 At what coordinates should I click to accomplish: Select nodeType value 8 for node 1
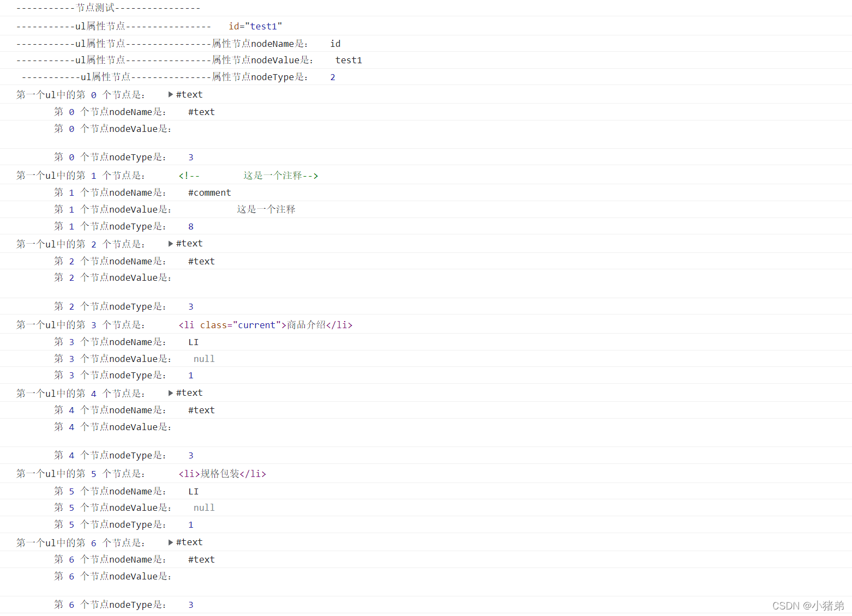click(191, 226)
